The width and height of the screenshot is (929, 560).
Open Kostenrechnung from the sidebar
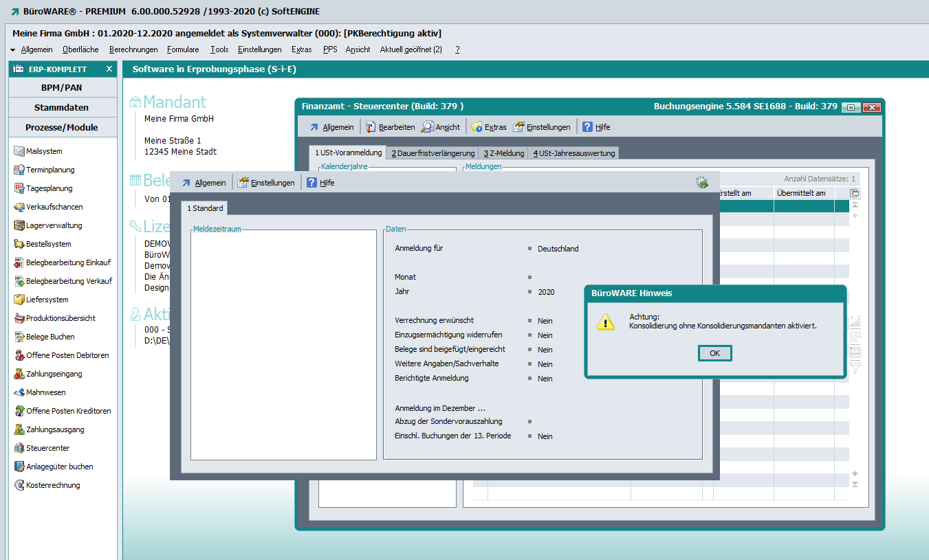[x=52, y=485]
